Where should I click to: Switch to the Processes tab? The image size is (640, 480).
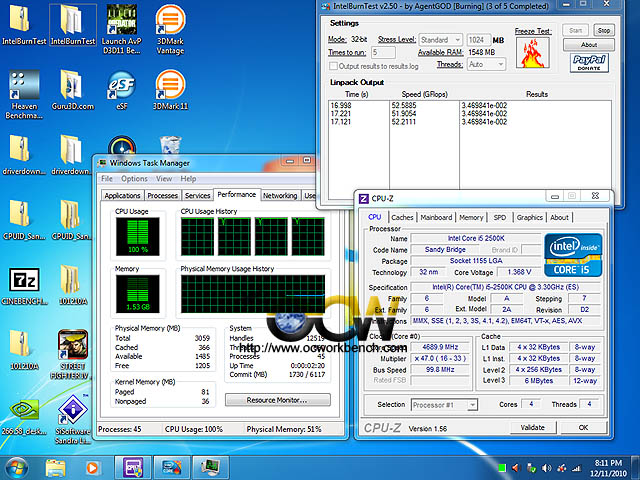click(x=162, y=196)
